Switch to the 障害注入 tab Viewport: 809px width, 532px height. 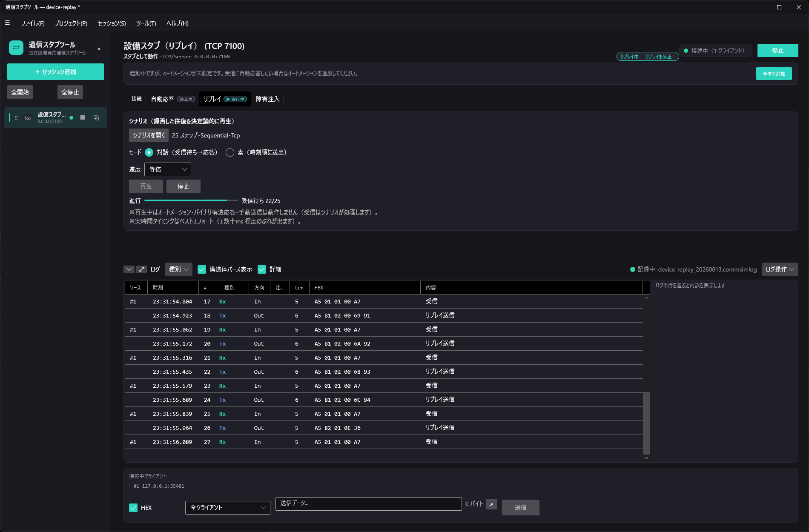tap(267, 99)
